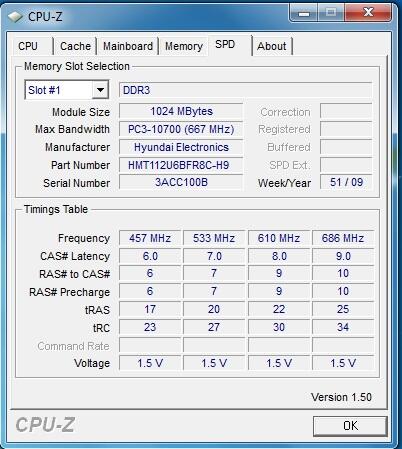Open the memory slot dropdown arrow
Screen dimensions: 402x449
(x=100, y=90)
